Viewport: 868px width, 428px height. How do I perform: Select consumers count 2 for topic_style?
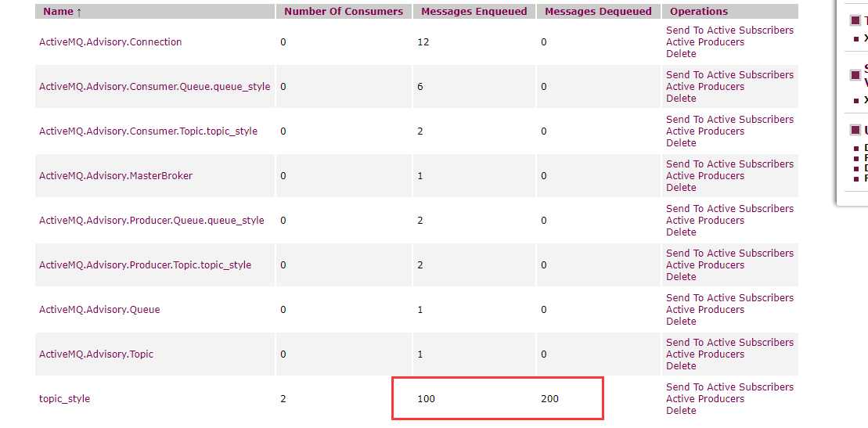(x=283, y=398)
